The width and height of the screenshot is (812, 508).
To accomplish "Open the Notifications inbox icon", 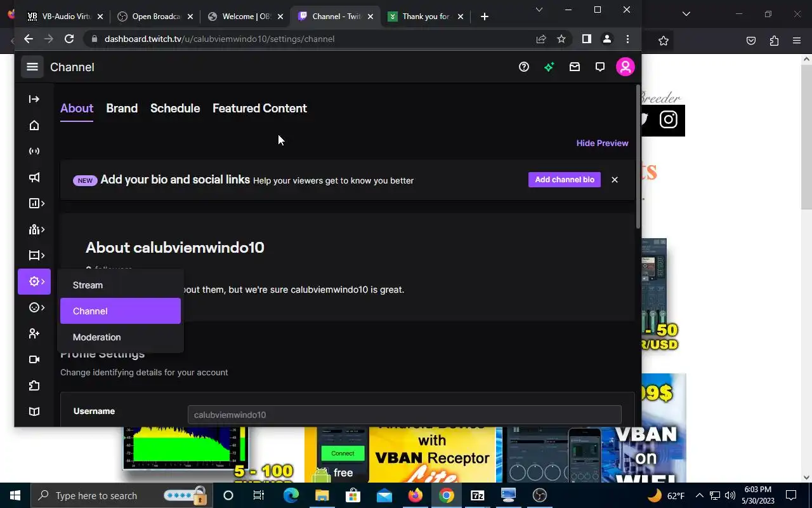I will point(575,67).
